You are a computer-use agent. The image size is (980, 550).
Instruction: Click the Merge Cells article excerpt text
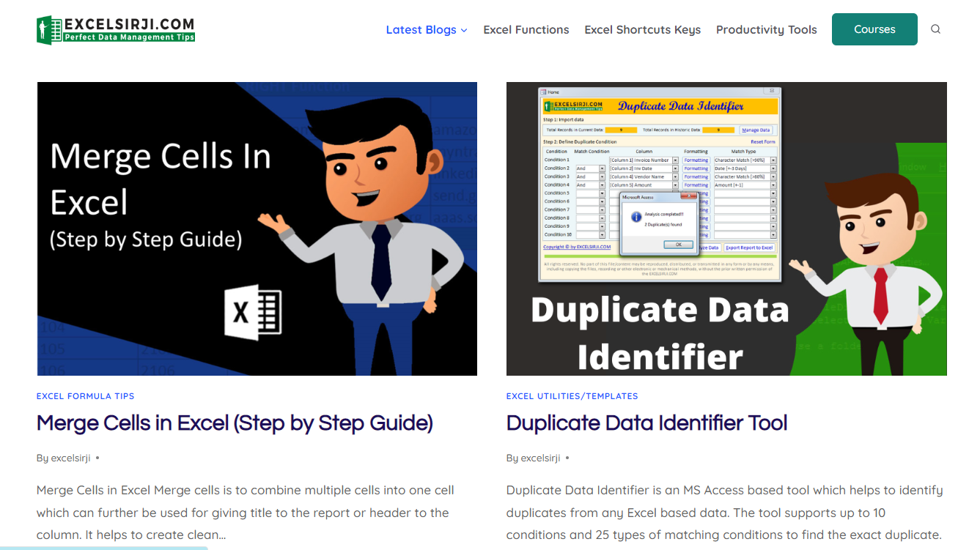[246, 513]
